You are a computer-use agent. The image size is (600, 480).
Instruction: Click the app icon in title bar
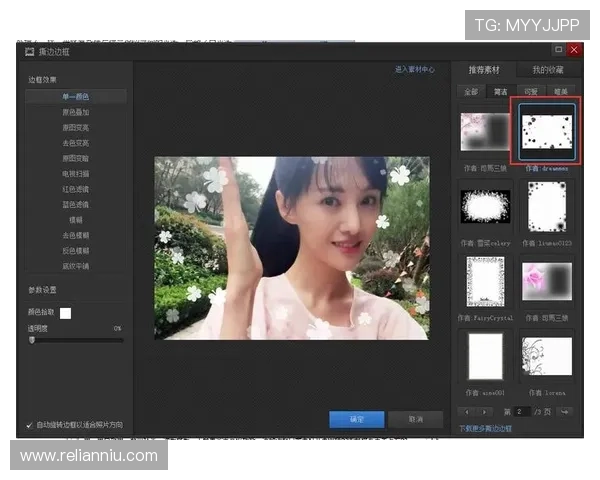30,49
